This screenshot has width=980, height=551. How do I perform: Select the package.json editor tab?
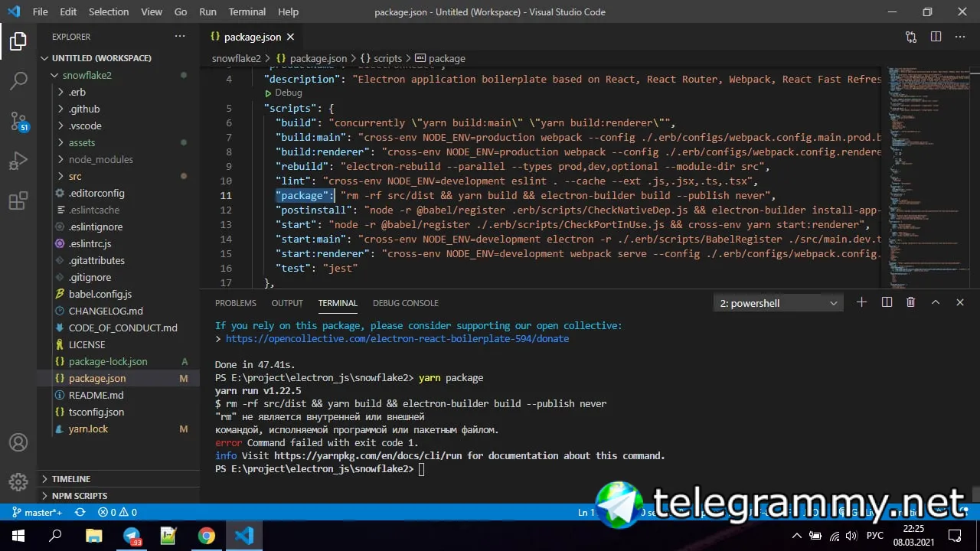[x=253, y=37]
